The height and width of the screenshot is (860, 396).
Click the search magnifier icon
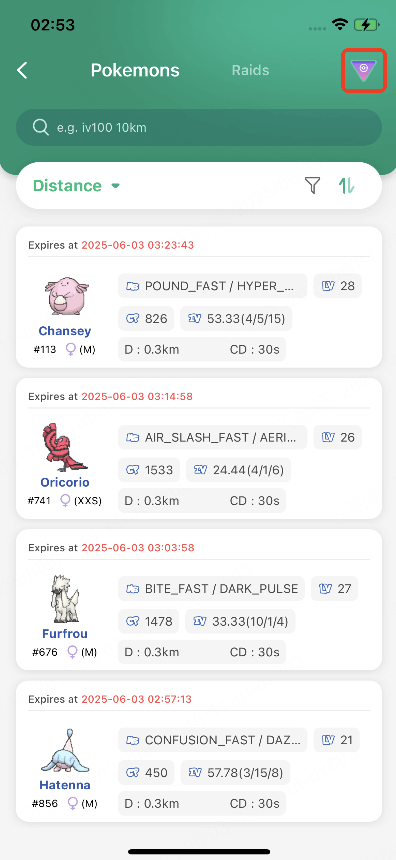(41, 127)
